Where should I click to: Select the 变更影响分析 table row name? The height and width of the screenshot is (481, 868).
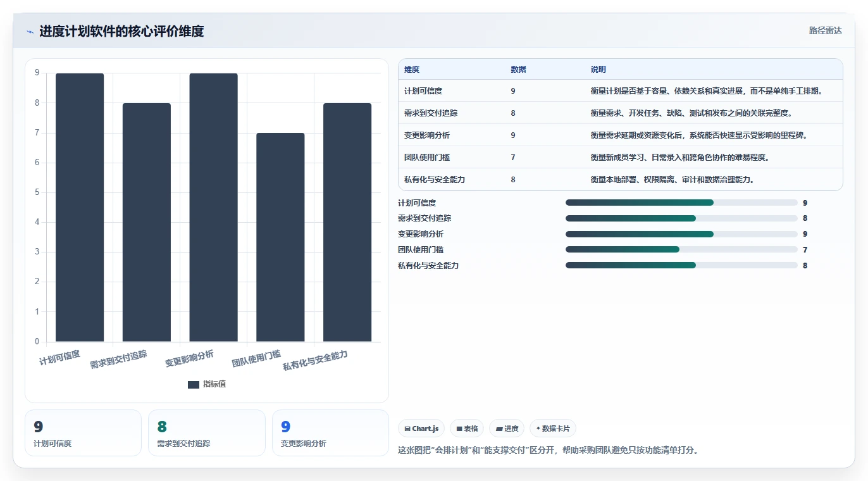pos(427,135)
